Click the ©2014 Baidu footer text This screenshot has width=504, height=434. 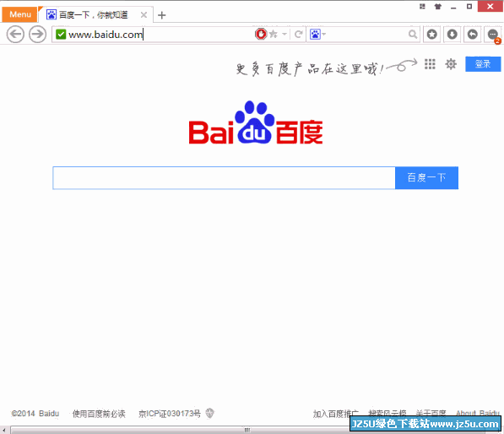35,414
